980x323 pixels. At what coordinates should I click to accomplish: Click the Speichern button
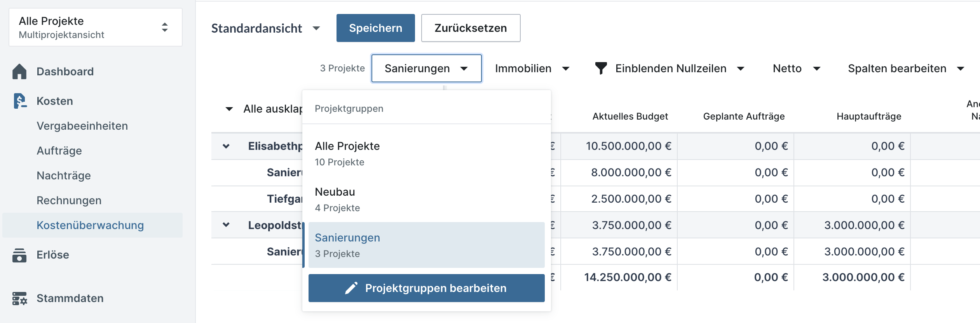coord(376,28)
